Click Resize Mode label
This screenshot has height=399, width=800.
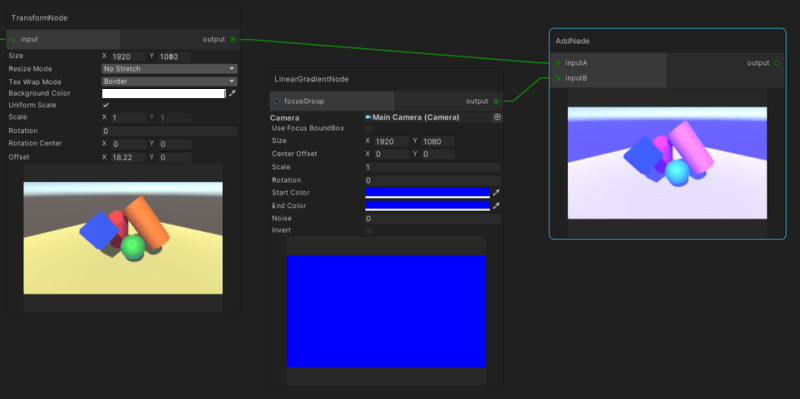pos(30,68)
